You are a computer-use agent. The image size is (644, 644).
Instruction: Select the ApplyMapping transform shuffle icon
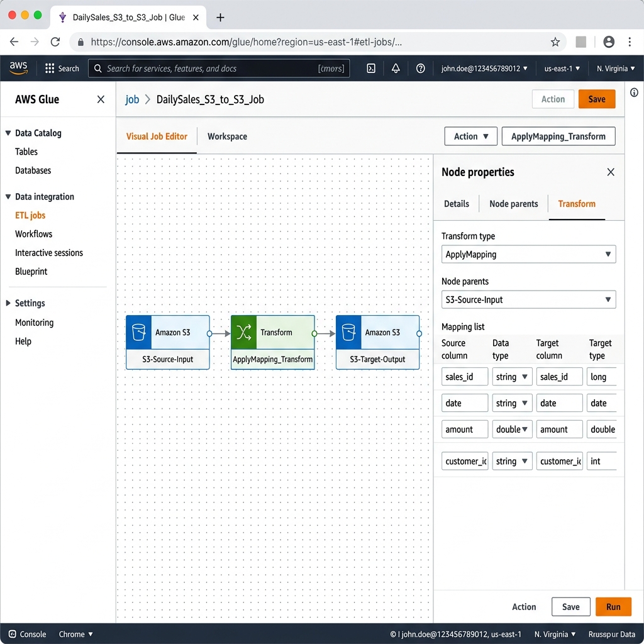[x=243, y=332]
